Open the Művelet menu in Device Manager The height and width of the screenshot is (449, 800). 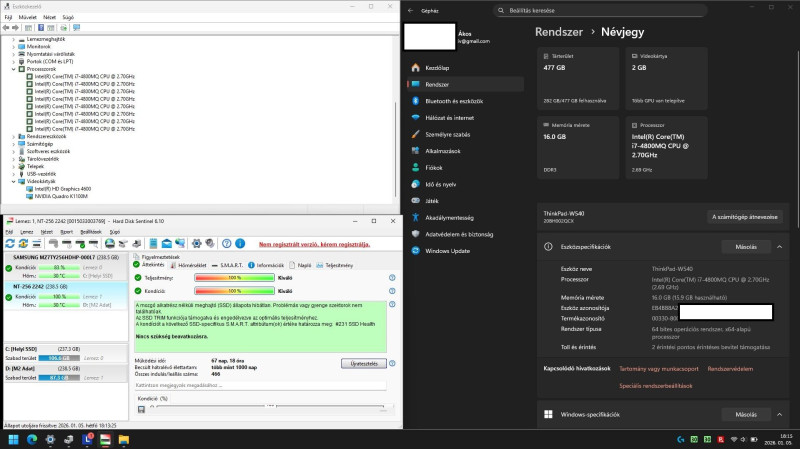click(28, 17)
